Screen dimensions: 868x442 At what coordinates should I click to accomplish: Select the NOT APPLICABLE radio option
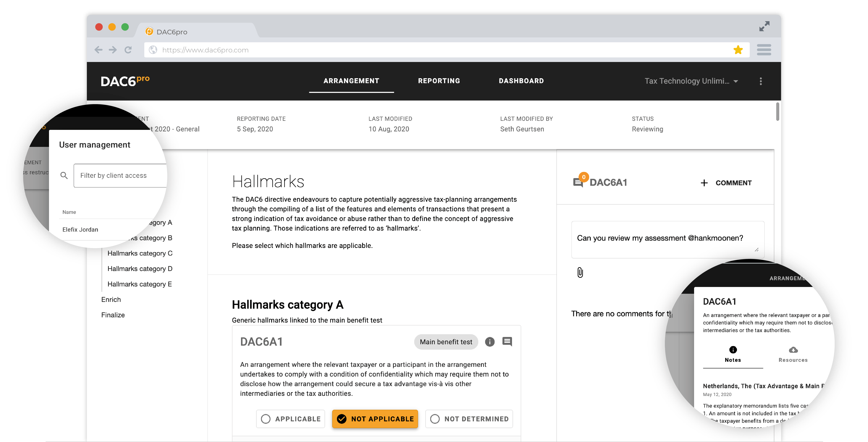[x=375, y=419]
